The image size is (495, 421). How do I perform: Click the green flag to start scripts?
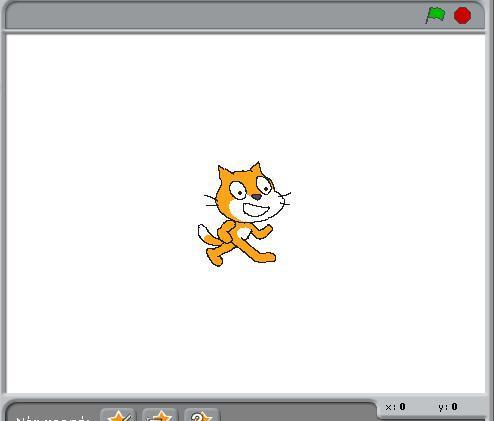click(x=435, y=15)
